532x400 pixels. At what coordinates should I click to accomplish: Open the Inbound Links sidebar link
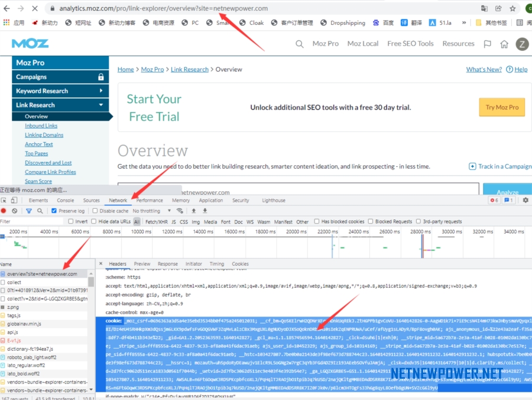click(x=41, y=125)
